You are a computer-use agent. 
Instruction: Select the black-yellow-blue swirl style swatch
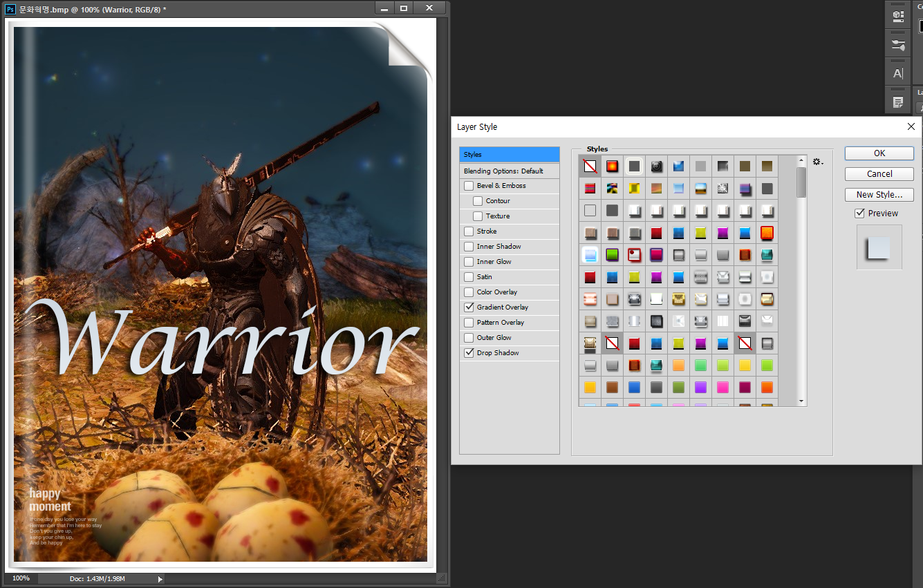tap(612, 188)
